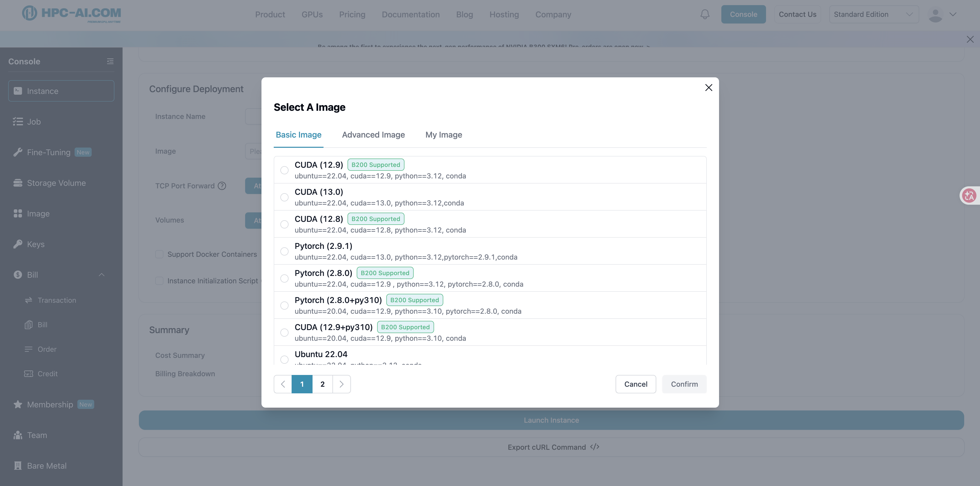Go to page 2 of images
The image size is (980, 486).
pos(322,384)
